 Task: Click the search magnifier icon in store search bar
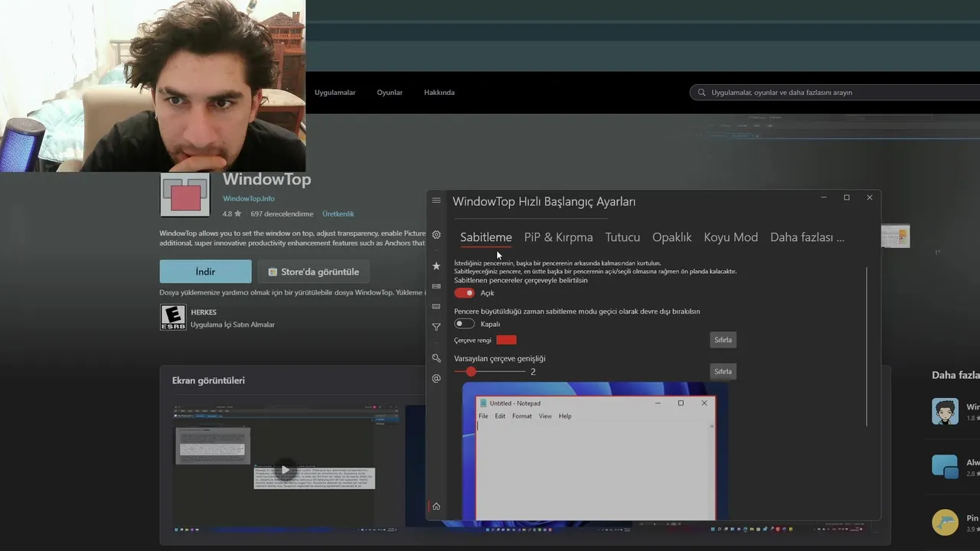702,93
